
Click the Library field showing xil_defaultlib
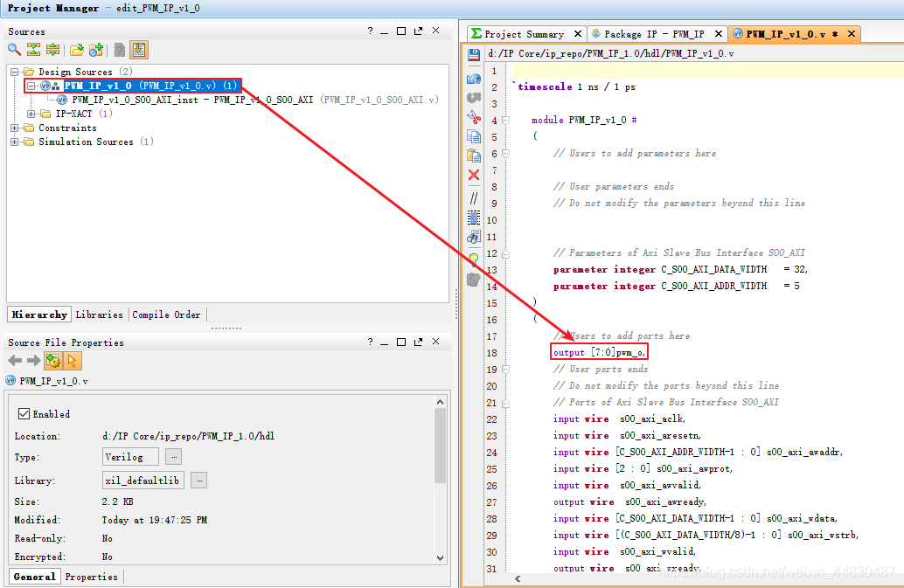[x=143, y=480]
